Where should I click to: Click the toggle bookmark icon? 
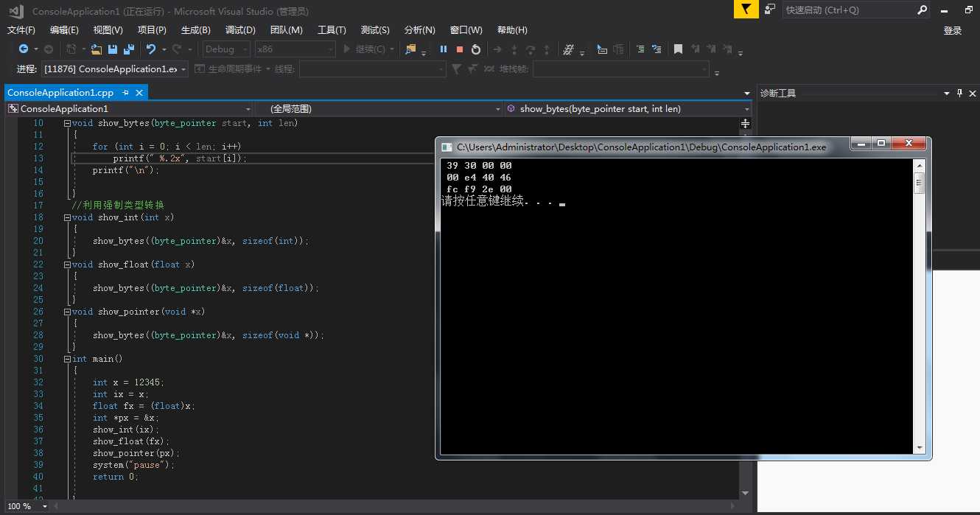coord(678,49)
